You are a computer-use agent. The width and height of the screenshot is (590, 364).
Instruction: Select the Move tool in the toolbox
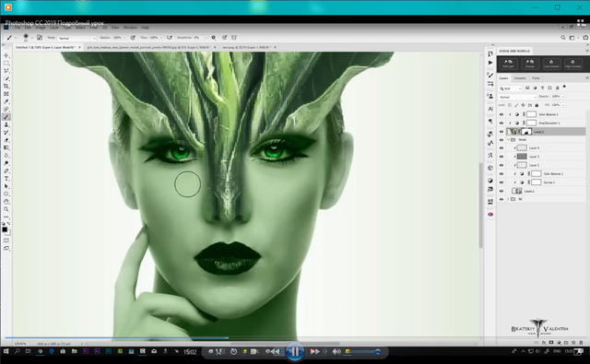pyautogui.click(x=6, y=55)
